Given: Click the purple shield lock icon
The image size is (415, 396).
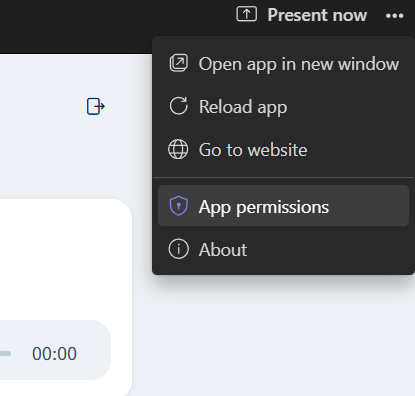Looking at the screenshot, I should 179,206.
